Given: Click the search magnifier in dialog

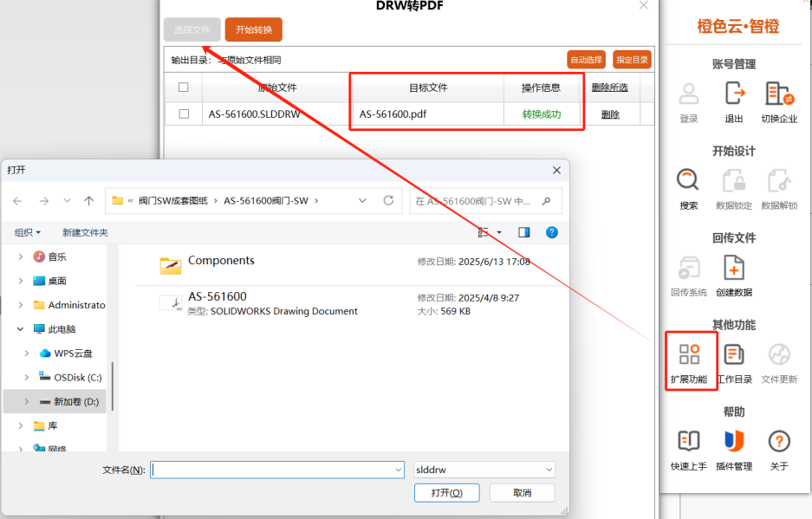Looking at the screenshot, I should (546, 201).
